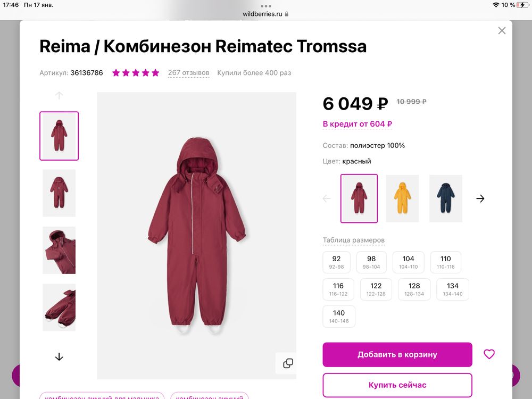Click the right arrow to see more colors
Viewport: 532px width, 399px height.
[x=480, y=198]
